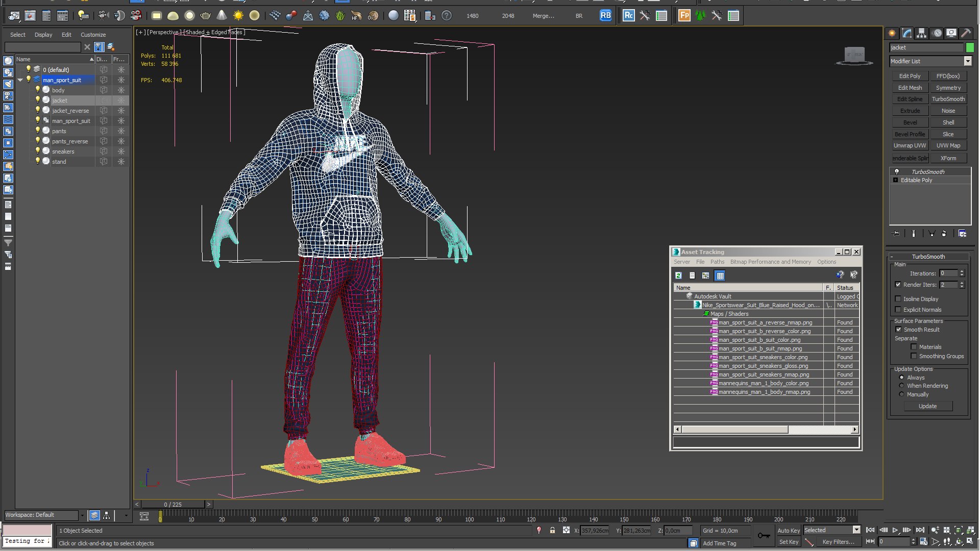980x551 pixels.
Task: Launch the Rc toolbar icon
Action: pos(629,16)
